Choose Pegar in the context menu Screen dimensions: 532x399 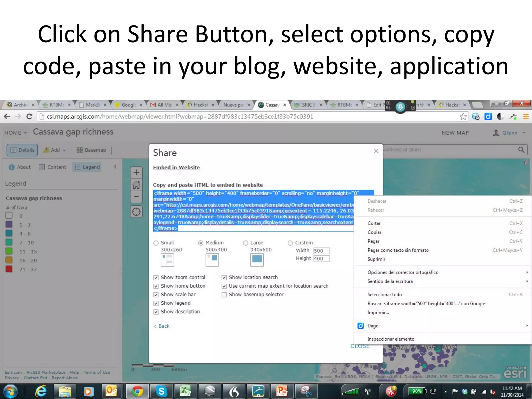click(443, 241)
